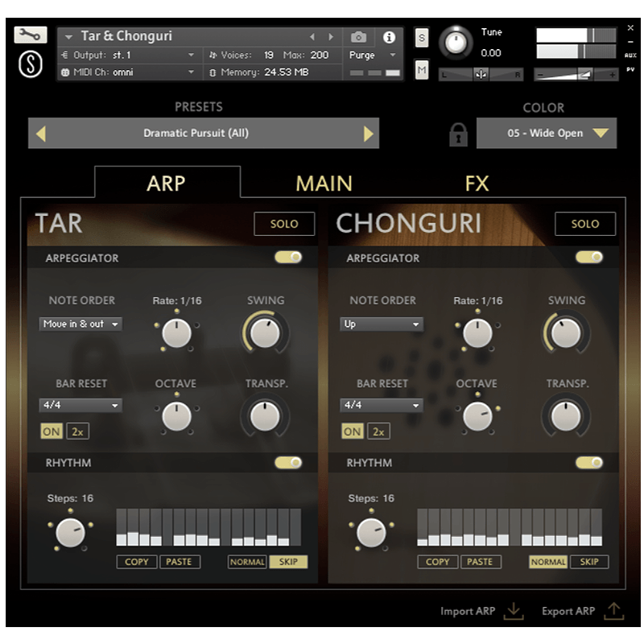644x644 pixels.
Task: Open the Output st. 1 dropdown
Action: (x=128, y=55)
